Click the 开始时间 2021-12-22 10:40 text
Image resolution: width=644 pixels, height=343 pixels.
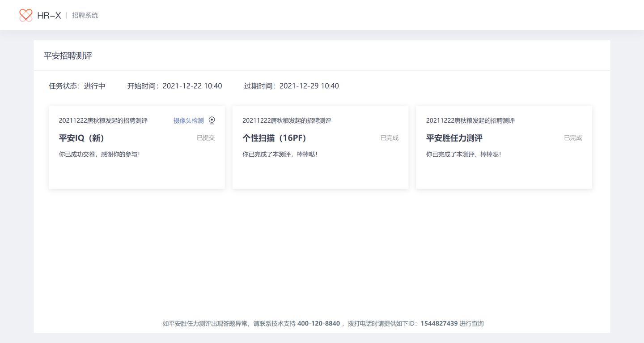click(x=174, y=86)
